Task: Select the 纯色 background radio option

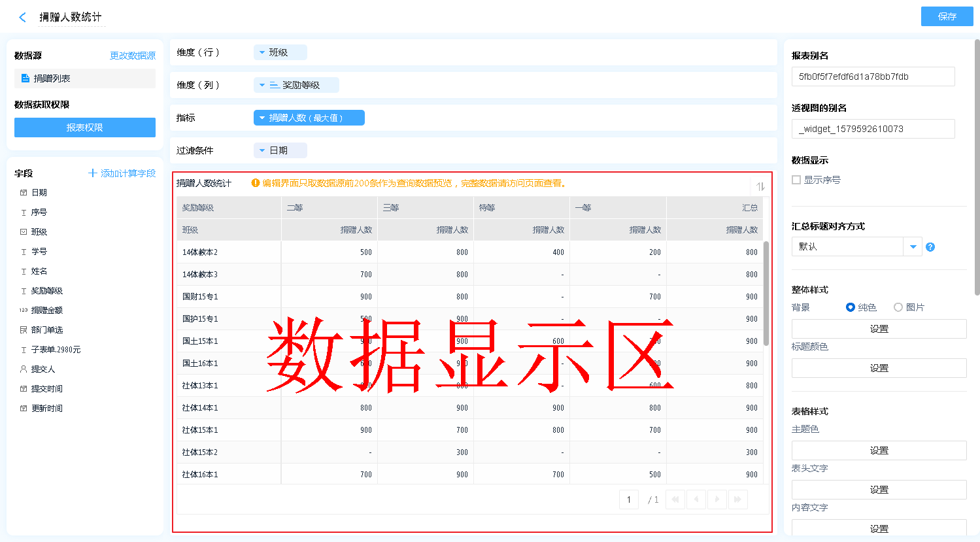Action: click(x=851, y=307)
